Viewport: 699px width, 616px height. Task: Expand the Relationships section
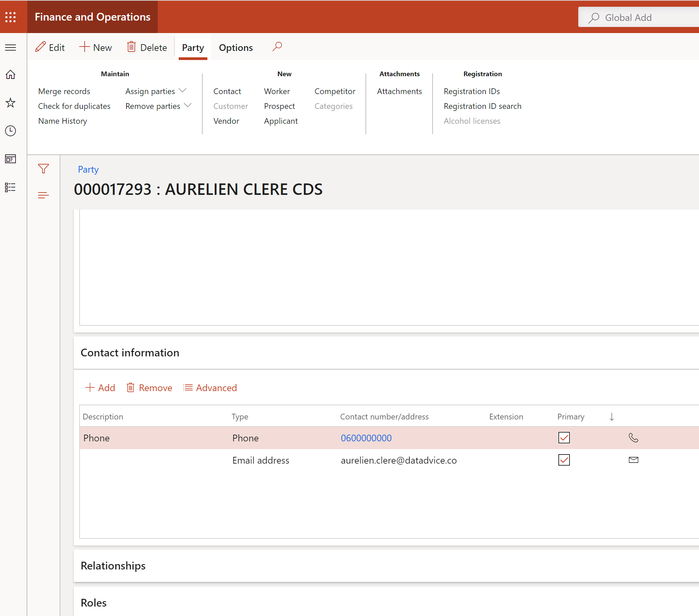[x=113, y=566]
